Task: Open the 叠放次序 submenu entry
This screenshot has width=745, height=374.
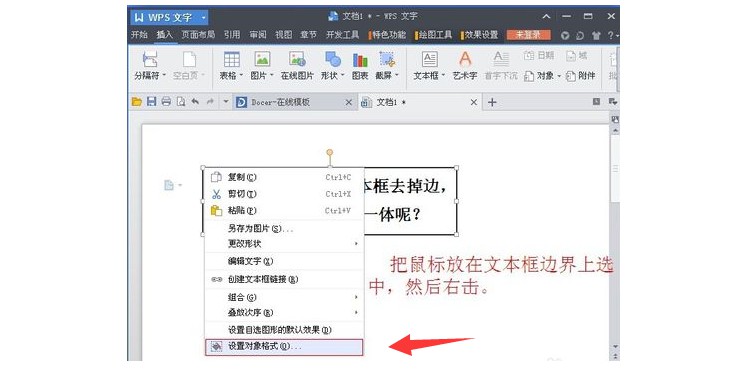Action: 284,312
